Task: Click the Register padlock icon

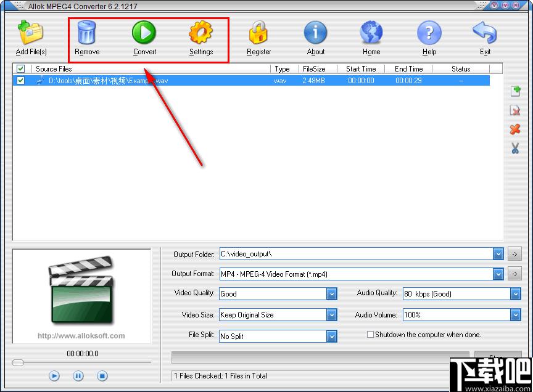Action: coord(258,33)
